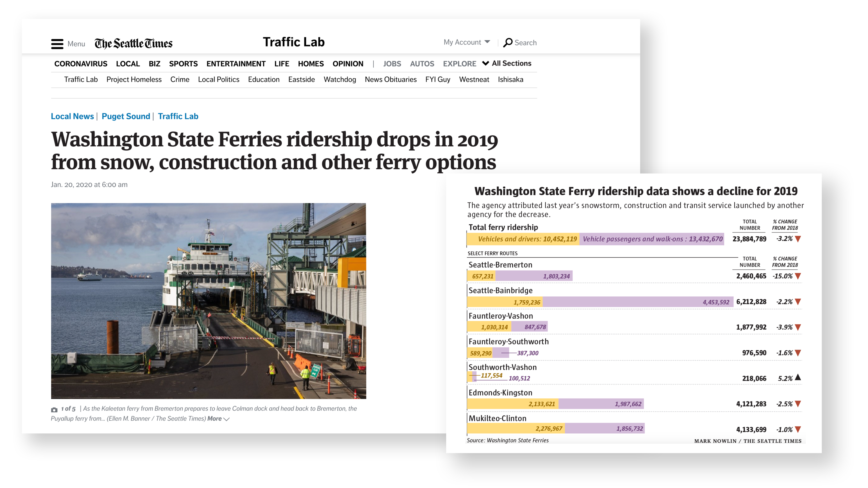The height and width of the screenshot is (488, 868).
Task: Click the Seattle Times logo
Action: [x=133, y=43]
